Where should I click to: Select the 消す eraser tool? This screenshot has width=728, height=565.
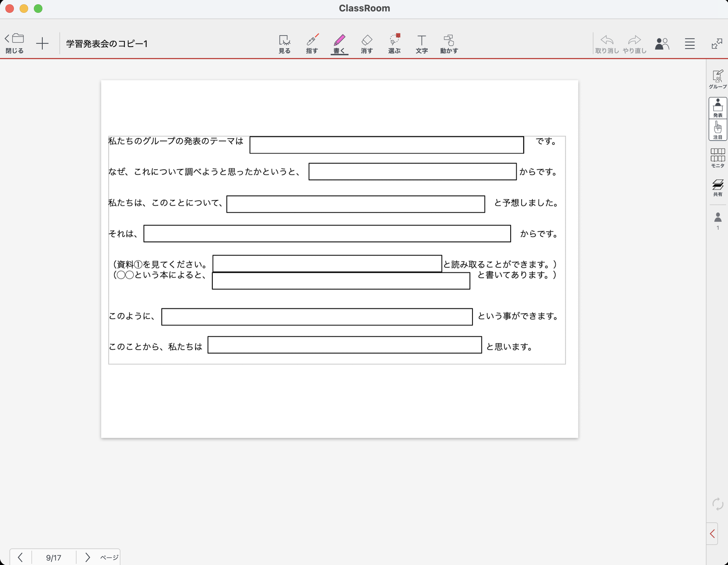367,44
